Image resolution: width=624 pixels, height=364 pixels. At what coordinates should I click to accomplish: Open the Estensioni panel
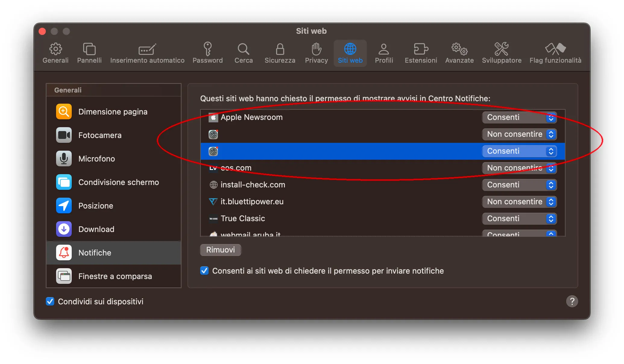pyautogui.click(x=421, y=53)
